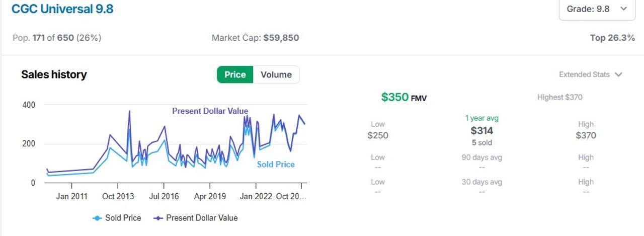Expand the Extended Stats section
Screen dimensions: 644x236
[591, 74]
